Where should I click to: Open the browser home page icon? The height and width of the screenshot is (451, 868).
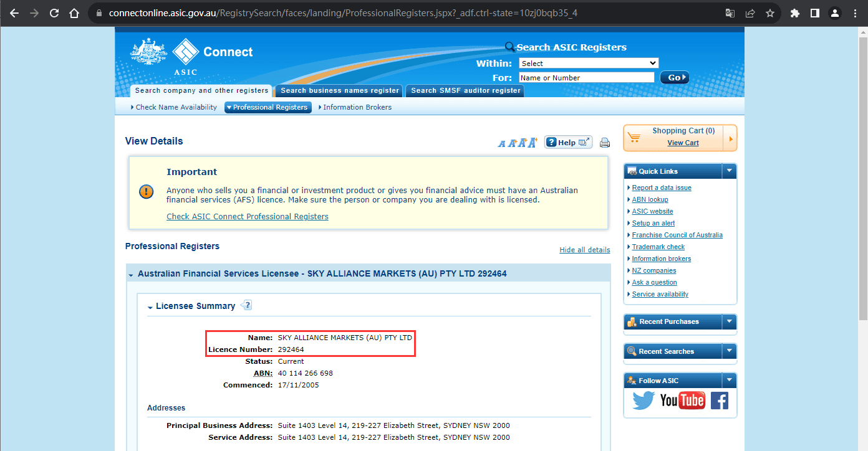click(x=74, y=13)
